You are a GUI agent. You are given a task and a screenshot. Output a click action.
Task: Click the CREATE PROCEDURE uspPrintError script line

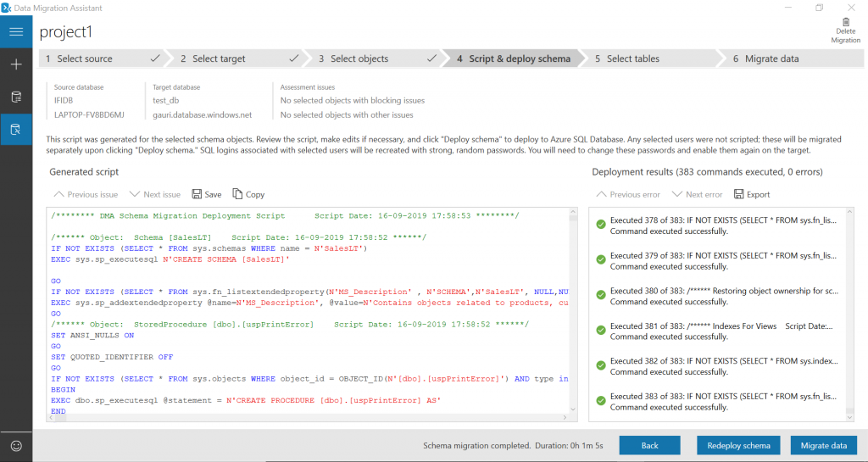tap(246, 400)
